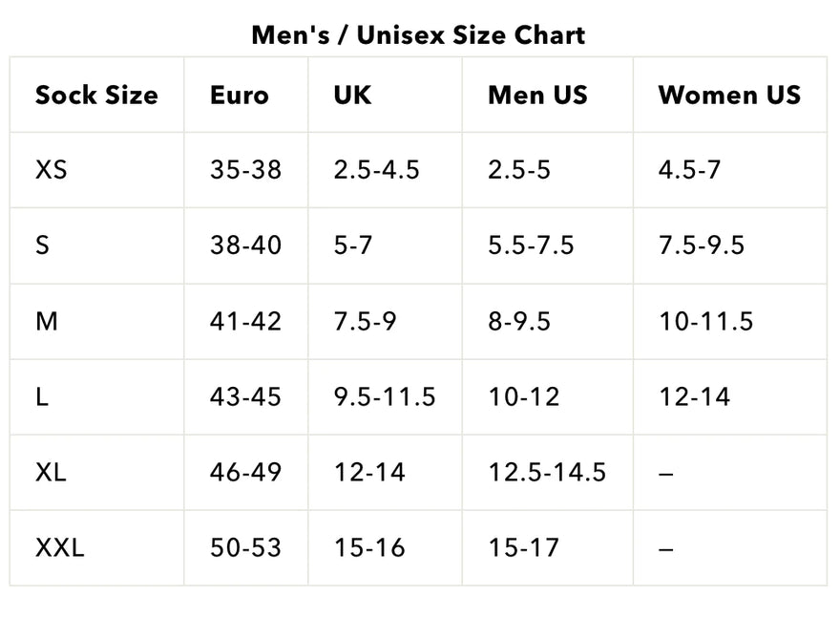Select the XS sock size cell

point(52,170)
